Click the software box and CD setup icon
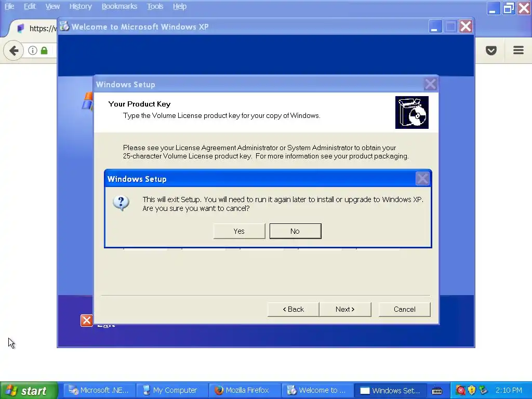 pos(412,112)
